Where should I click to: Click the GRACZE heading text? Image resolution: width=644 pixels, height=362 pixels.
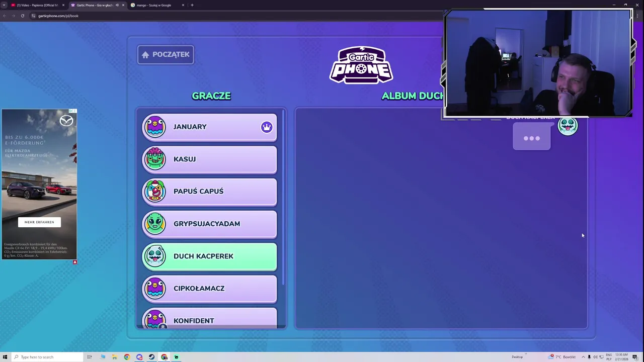(211, 96)
